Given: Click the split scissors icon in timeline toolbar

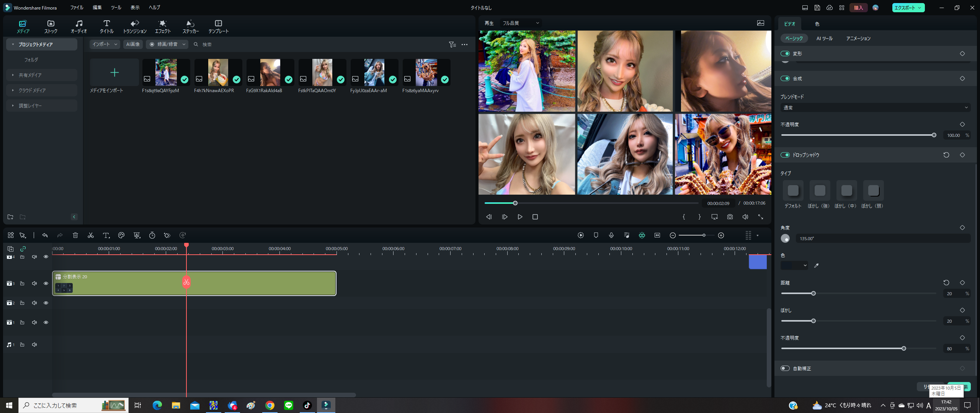Looking at the screenshot, I should [x=91, y=235].
